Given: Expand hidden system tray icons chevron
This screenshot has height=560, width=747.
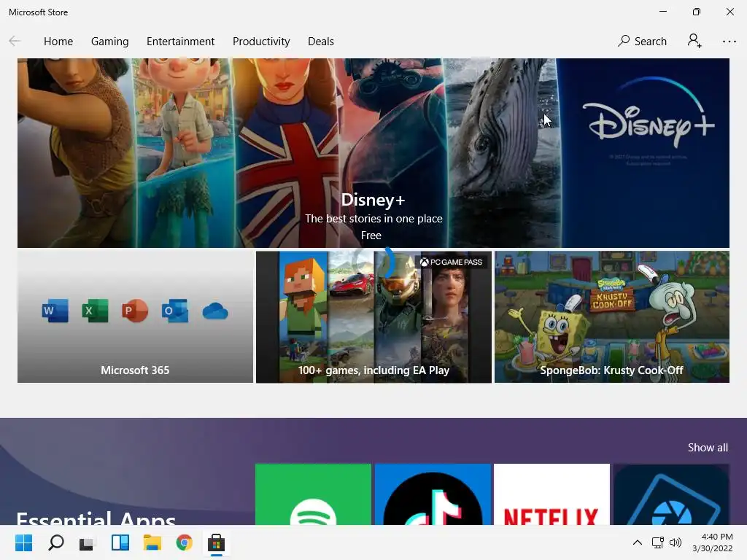Looking at the screenshot, I should coord(637,542).
